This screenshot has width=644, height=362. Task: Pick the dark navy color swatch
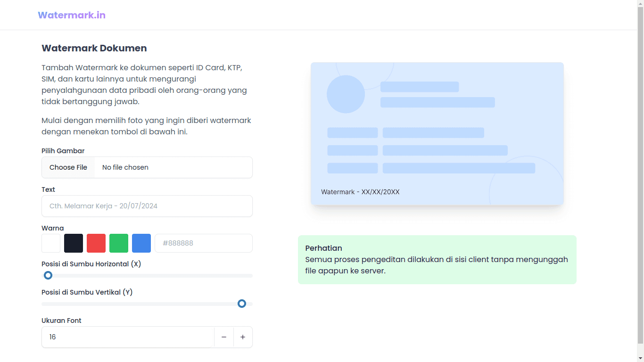(74, 243)
